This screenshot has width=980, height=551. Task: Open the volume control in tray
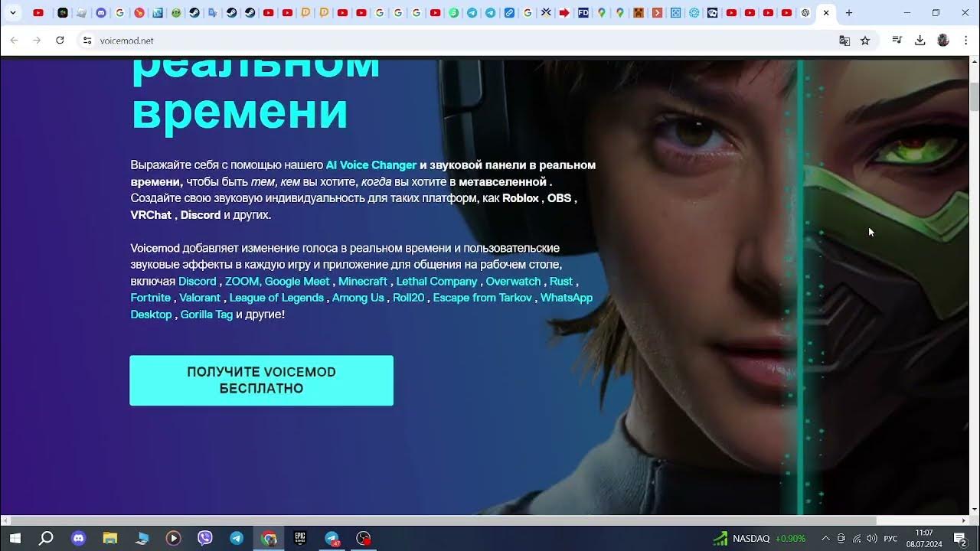[x=872, y=538]
